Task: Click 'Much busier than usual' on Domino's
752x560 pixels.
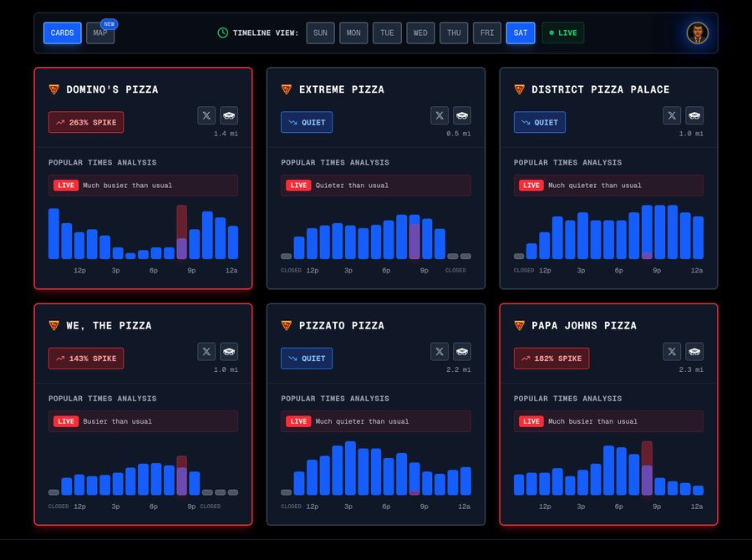Action: click(128, 186)
